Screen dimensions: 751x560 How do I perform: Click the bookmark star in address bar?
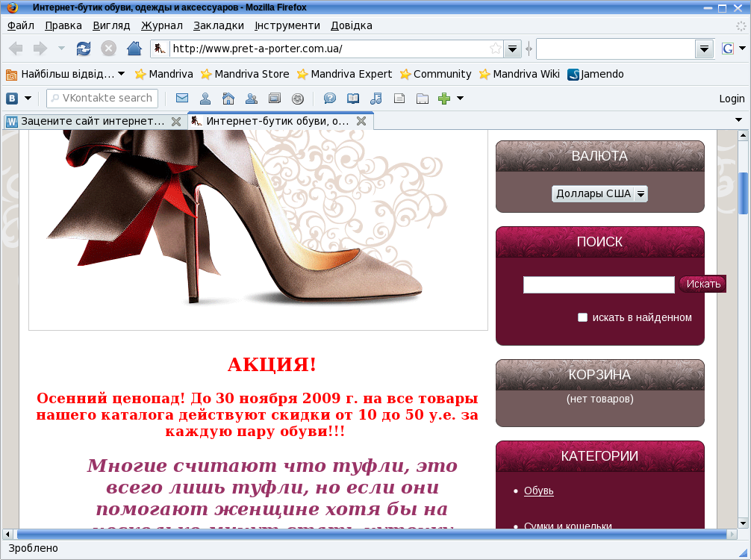pyautogui.click(x=495, y=49)
